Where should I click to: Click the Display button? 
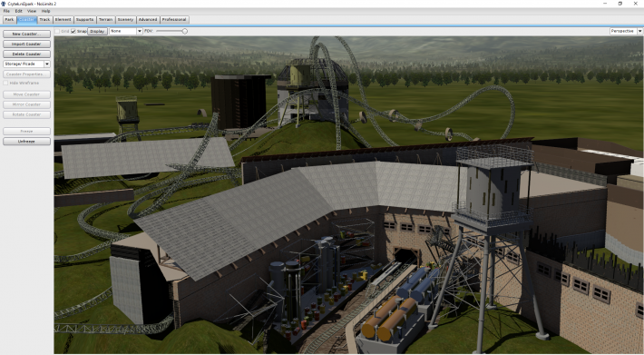tap(97, 31)
